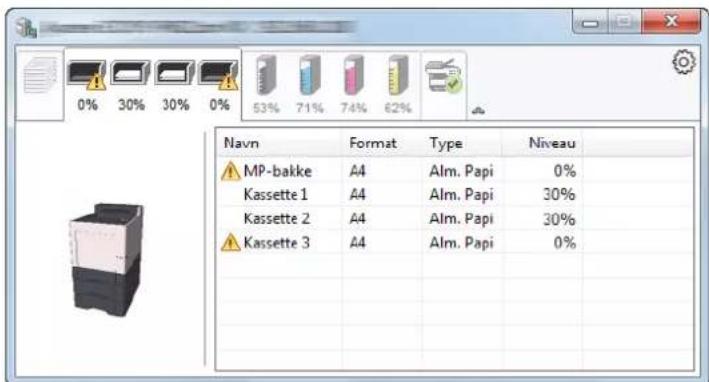Click the 0% level of MP-bakke
Viewport: 709px width, 382px height.
tap(564, 171)
